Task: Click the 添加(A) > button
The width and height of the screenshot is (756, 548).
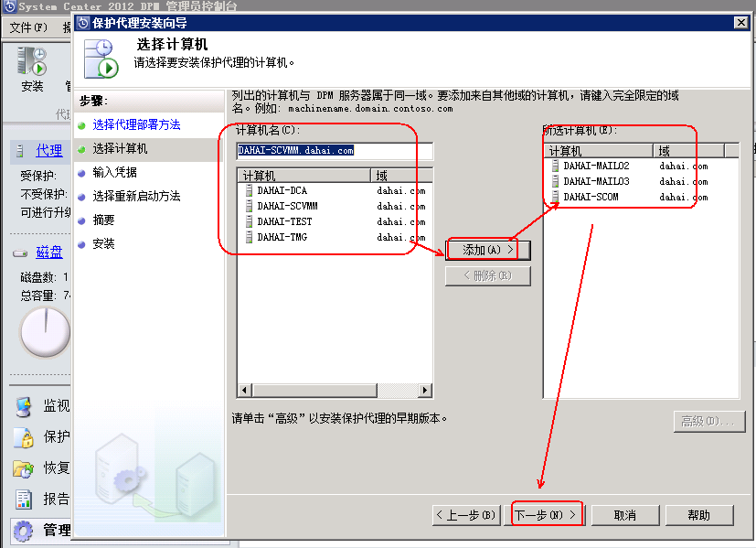Action: point(488,250)
